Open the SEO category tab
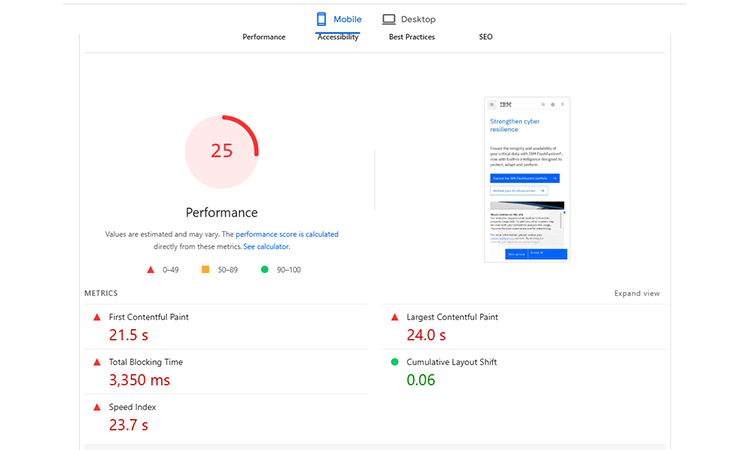 485,37
